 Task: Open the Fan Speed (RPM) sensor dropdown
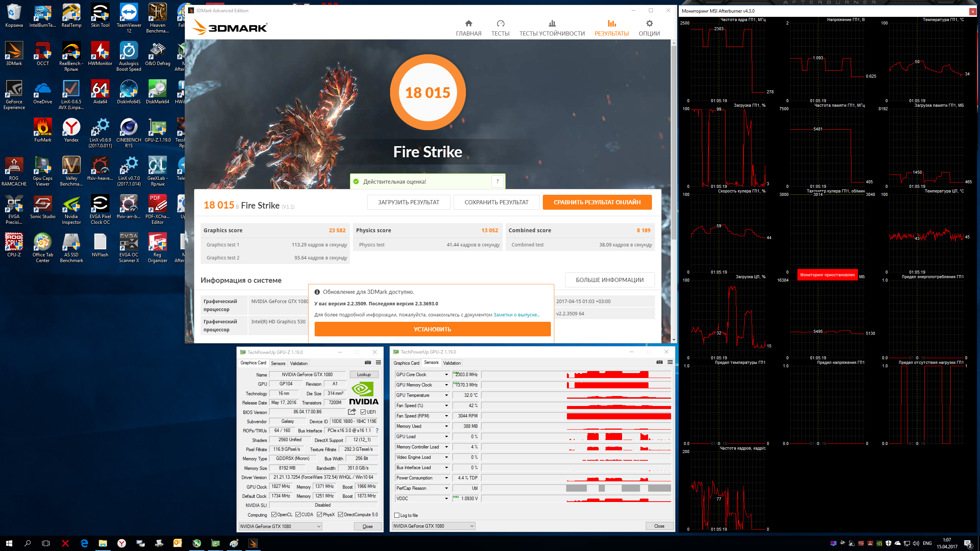point(446,416)
